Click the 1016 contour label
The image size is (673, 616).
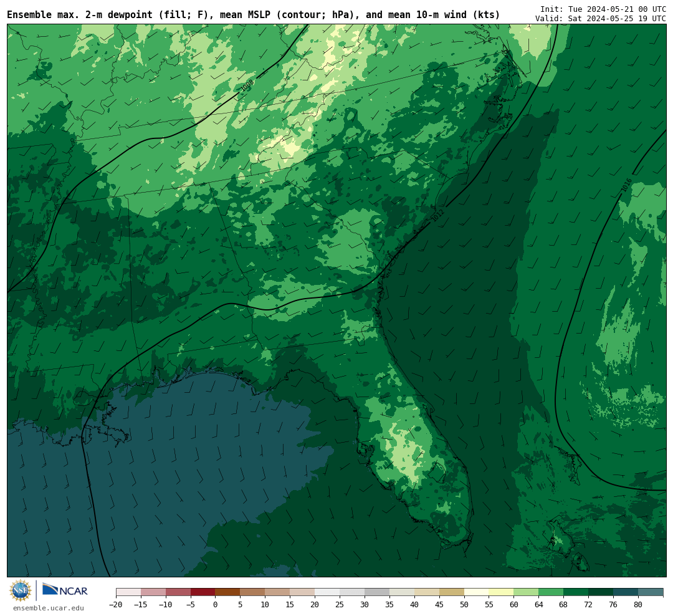(626, 185)
